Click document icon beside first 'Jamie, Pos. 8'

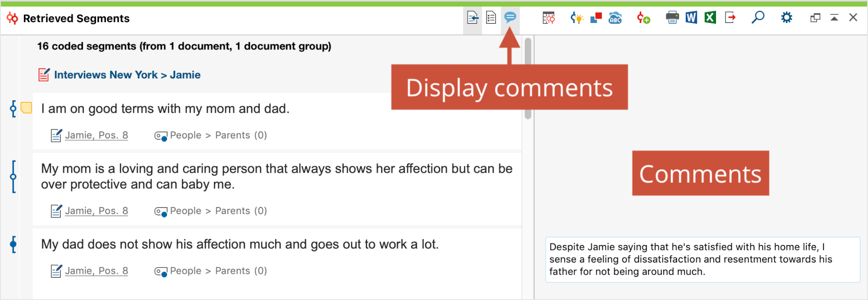click(x=56, y=135)
